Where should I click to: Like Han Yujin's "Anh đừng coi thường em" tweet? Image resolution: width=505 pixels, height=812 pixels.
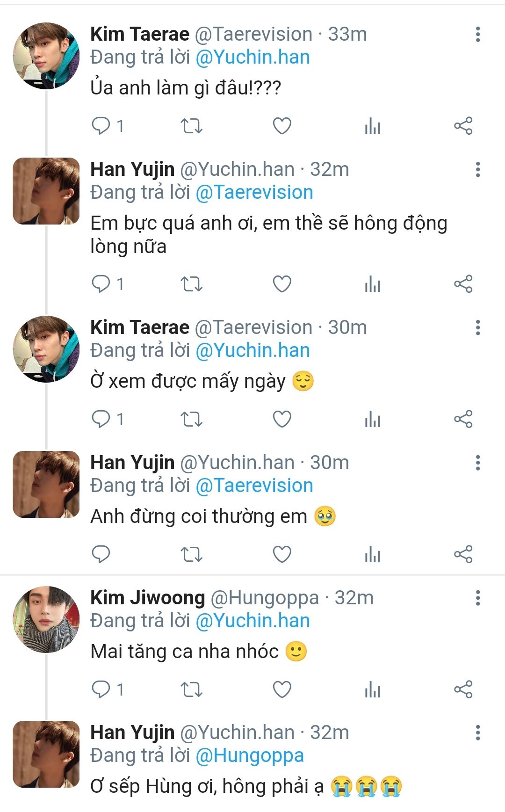(282, 554)
